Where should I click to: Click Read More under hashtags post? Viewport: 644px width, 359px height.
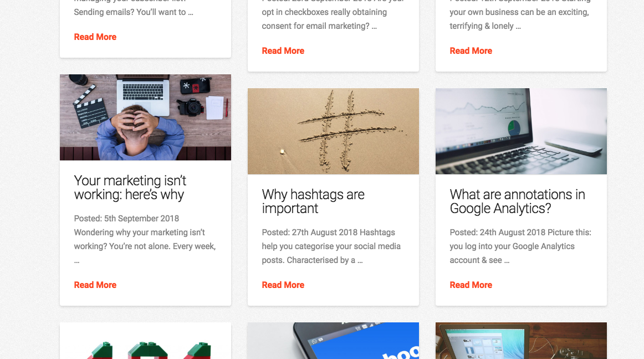pos(283,285)
